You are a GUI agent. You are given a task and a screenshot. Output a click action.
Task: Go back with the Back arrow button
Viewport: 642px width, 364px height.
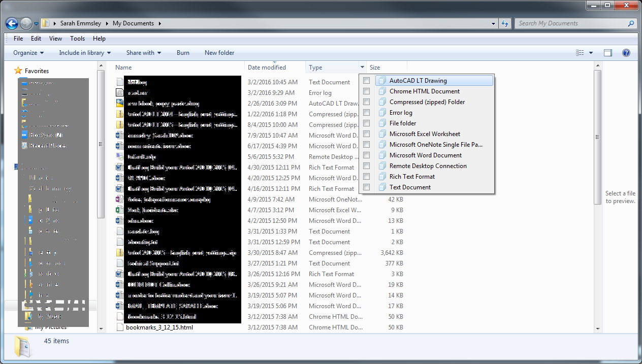point(12,23)
